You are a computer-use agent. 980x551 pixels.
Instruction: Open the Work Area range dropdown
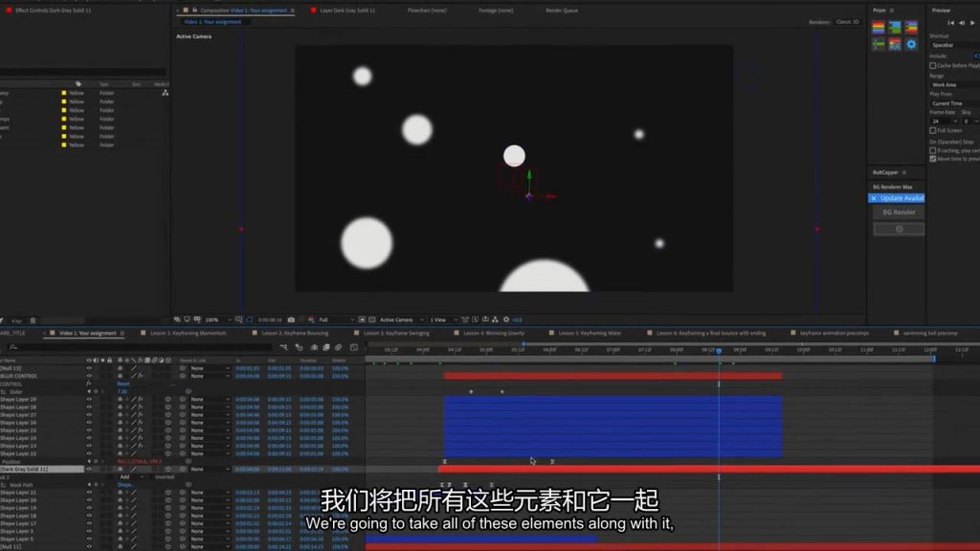[954, 85]
